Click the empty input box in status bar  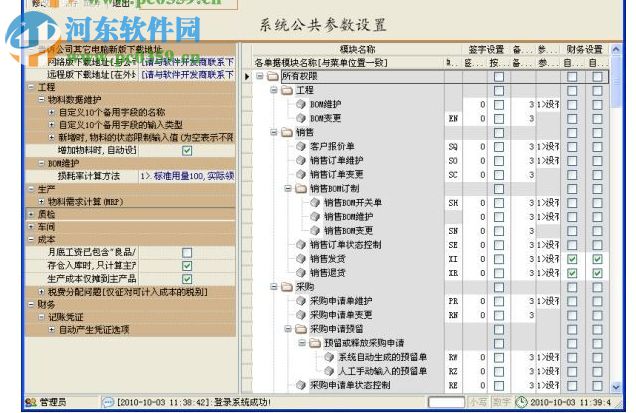pos(446,402)
